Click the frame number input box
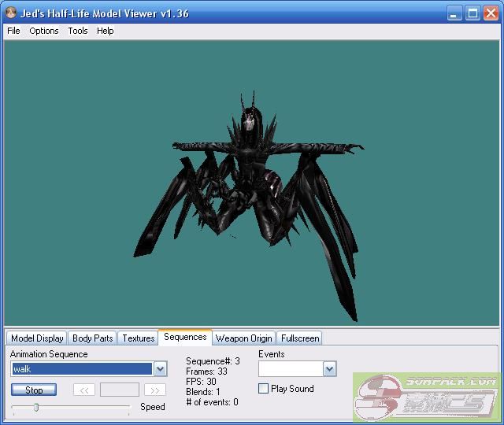The height and width of the screenshot is (425, 504). pos(120,390)
